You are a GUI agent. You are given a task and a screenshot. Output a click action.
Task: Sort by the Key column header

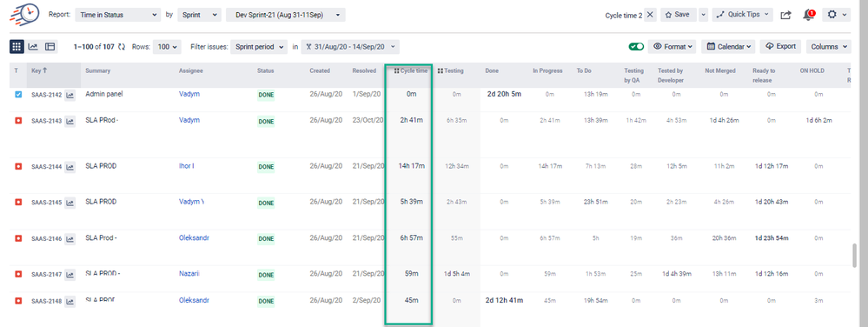click(x=39, y=71)
